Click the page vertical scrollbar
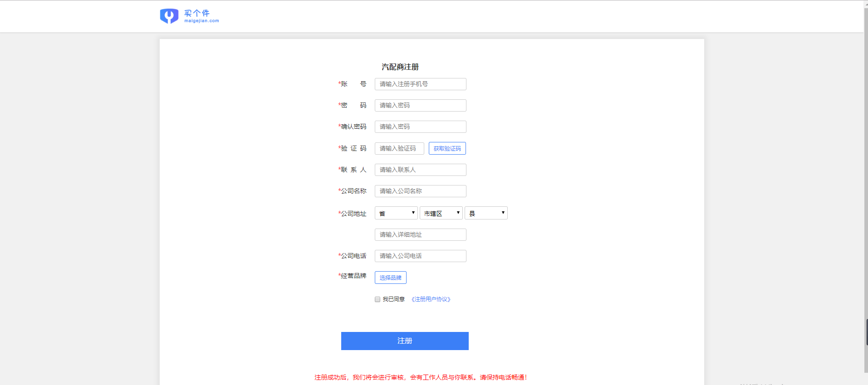This screenshot has height=385, width=868. (866, 181)
